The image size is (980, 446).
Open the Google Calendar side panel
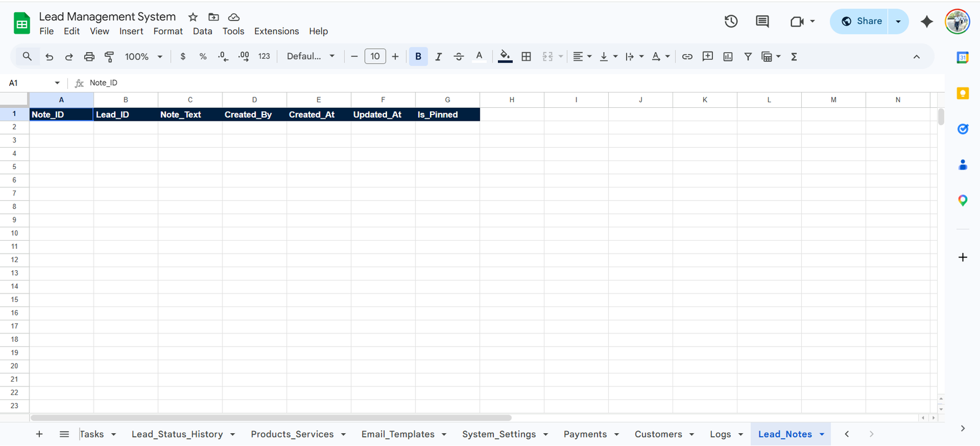click(963, 58)
